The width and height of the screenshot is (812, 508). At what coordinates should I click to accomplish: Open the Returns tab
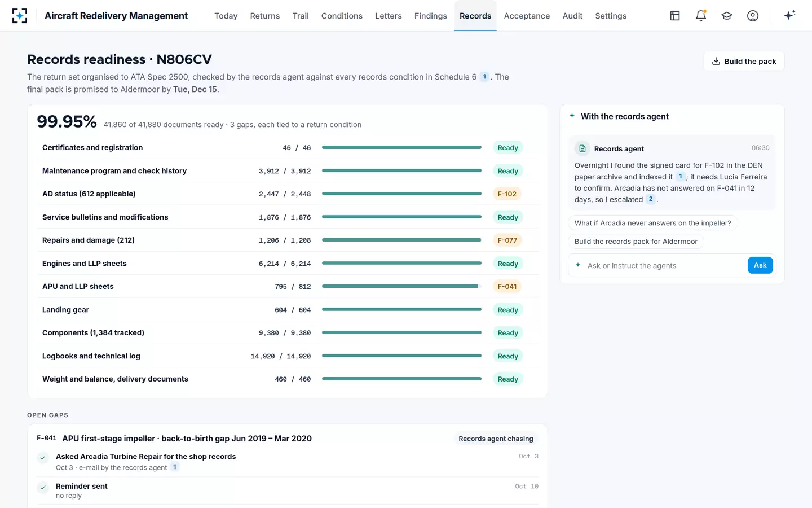pos(265,16)
